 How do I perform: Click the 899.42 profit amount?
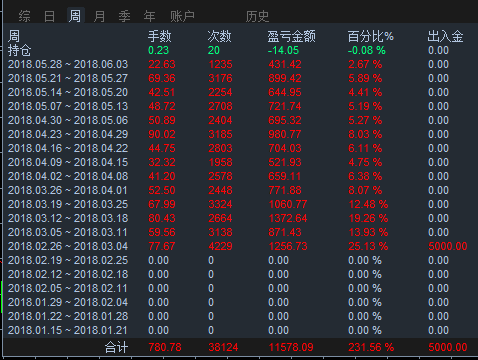coord(285,78)
